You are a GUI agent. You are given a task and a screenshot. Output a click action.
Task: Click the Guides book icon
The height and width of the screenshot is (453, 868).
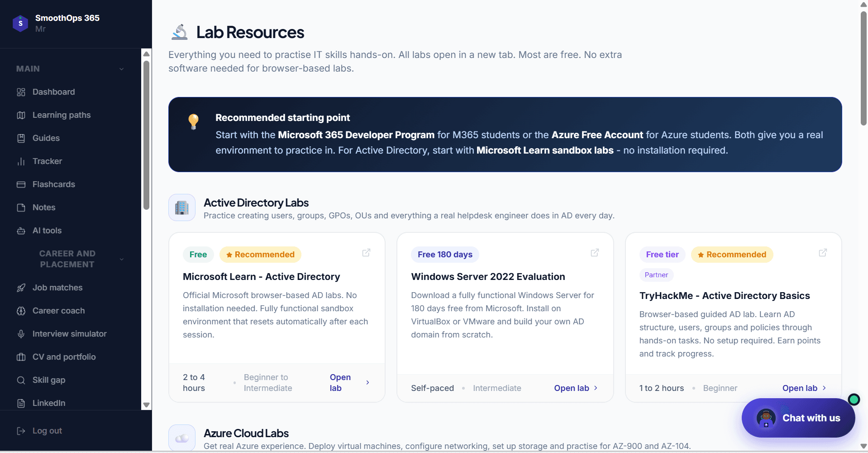coord(21,138)
